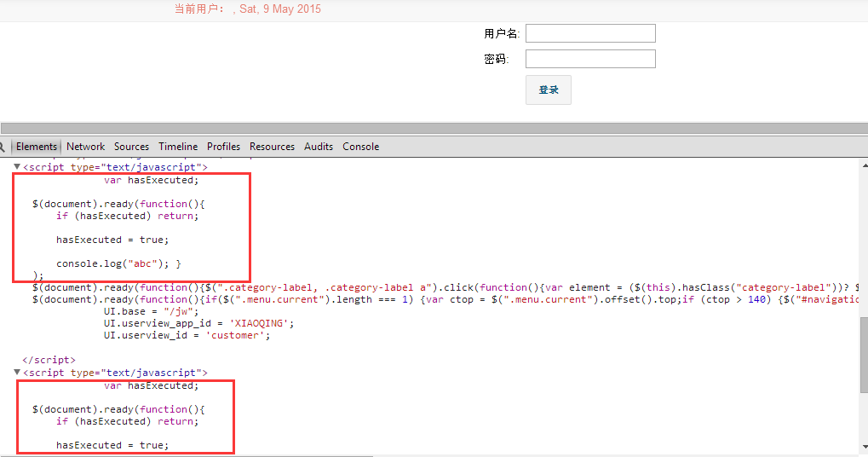Select the line UI.userview_app_id = 'XIAOQING'
Screen dimensions: 868x457
(198, 323)
